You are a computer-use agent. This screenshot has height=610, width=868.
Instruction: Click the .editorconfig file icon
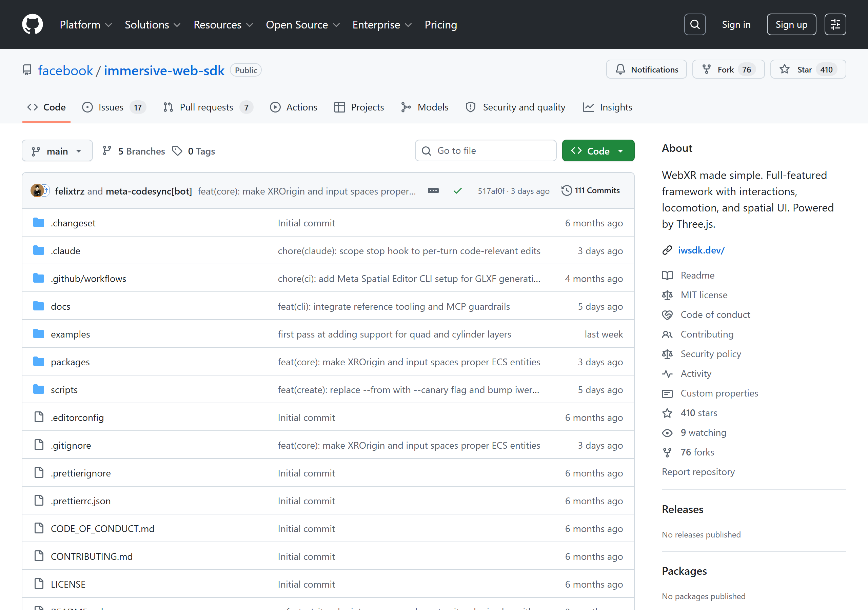point(39,417)
